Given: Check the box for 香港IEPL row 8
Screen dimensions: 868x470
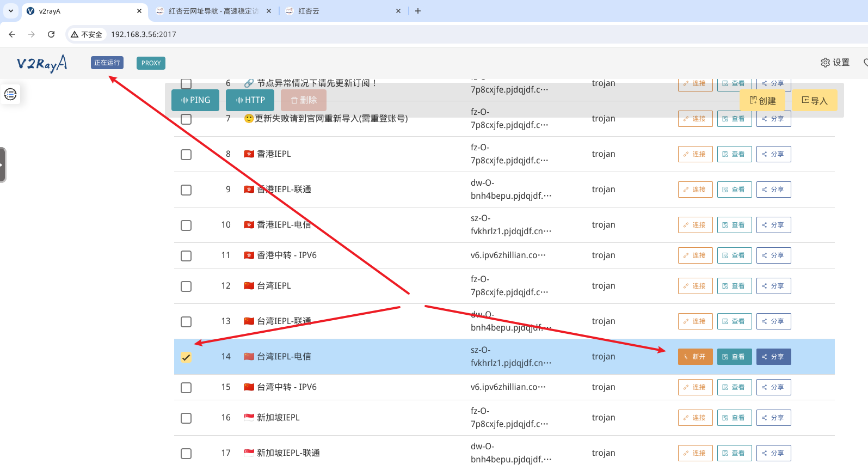Looking at the screenshot, I should tap(186, 155).
